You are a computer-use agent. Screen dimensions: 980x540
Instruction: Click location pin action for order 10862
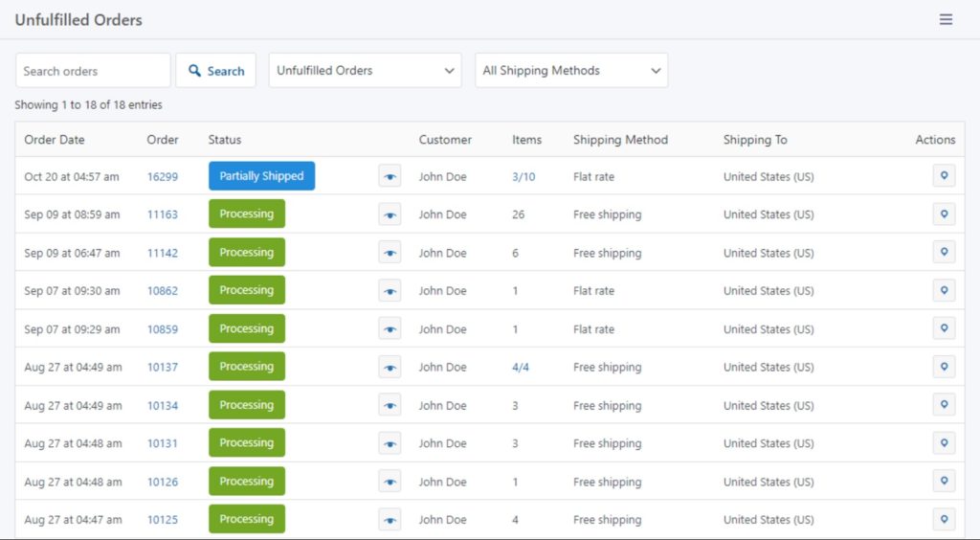(944, 290)
